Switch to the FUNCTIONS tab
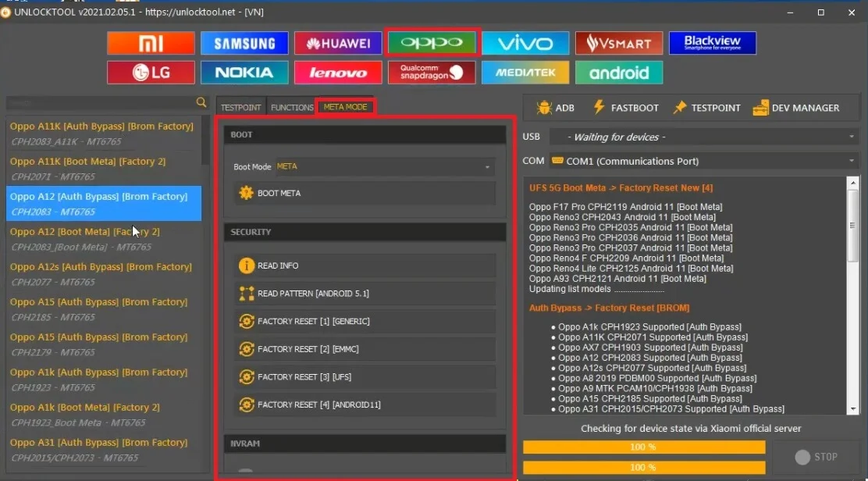 pyautogui.click(x=292, y=108)
